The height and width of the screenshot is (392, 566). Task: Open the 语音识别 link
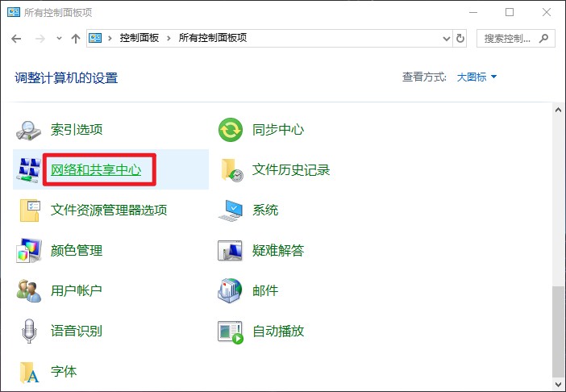(x=77, y=331)
